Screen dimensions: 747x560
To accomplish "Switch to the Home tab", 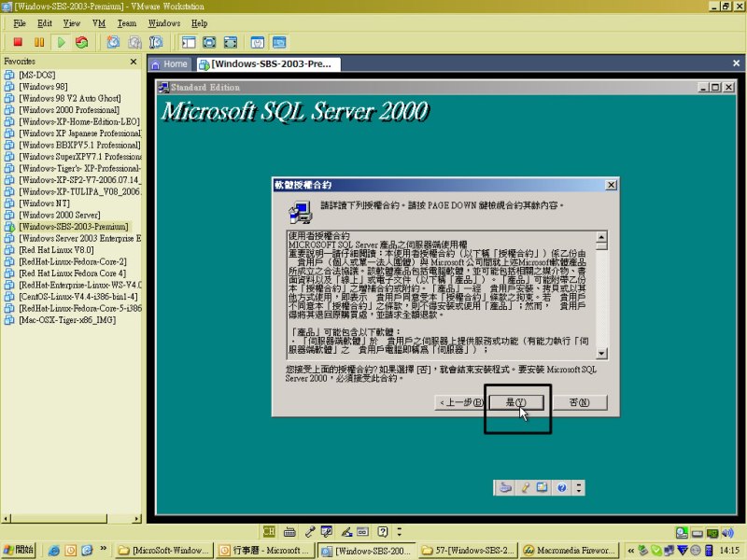I will tap(170, 64).
